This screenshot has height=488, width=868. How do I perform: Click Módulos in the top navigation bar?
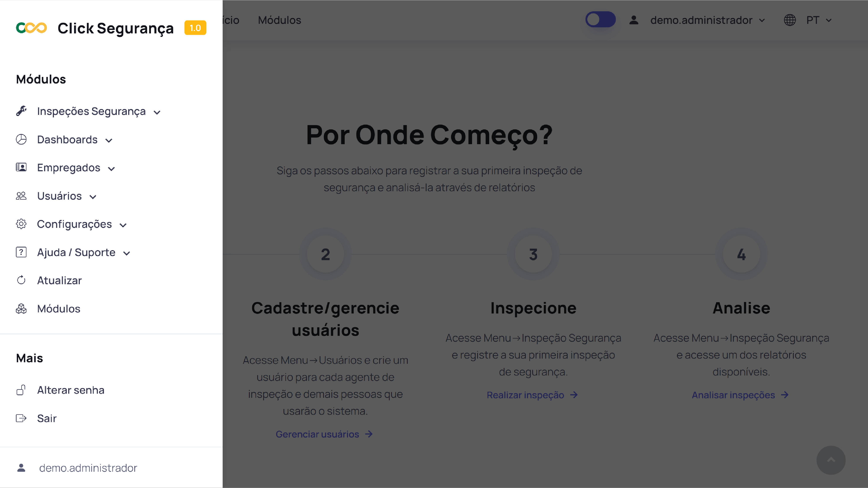[x=279, y=20]
